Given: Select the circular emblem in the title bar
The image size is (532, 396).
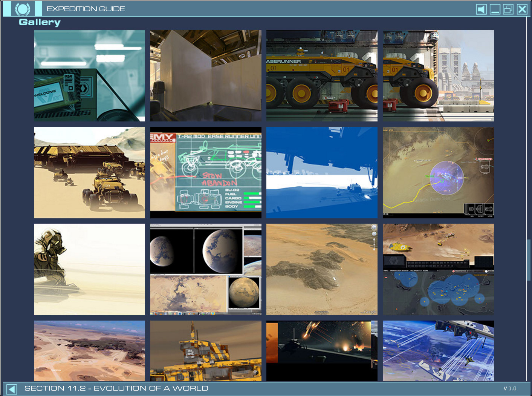Looking at the screenshot, I should [23, 8].
